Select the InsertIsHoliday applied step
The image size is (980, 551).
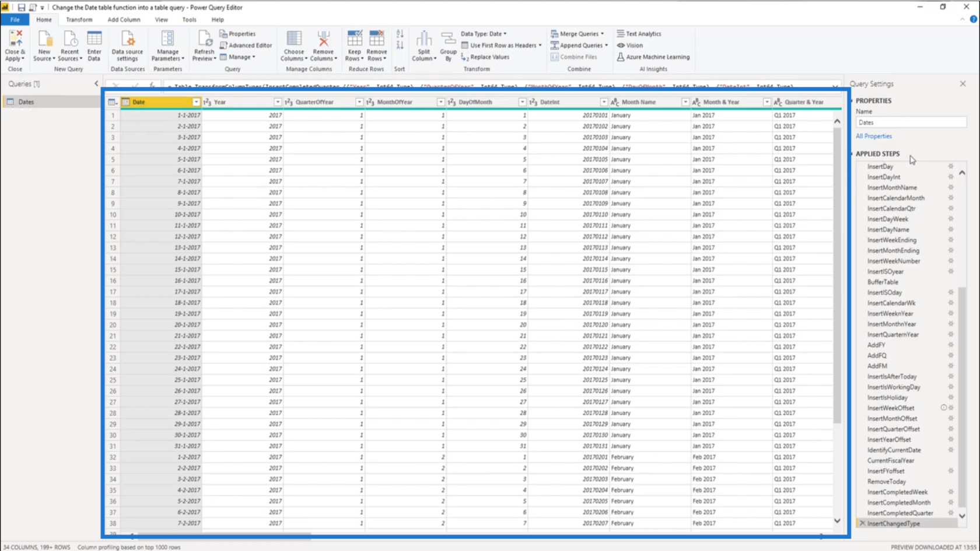[887, 397]
